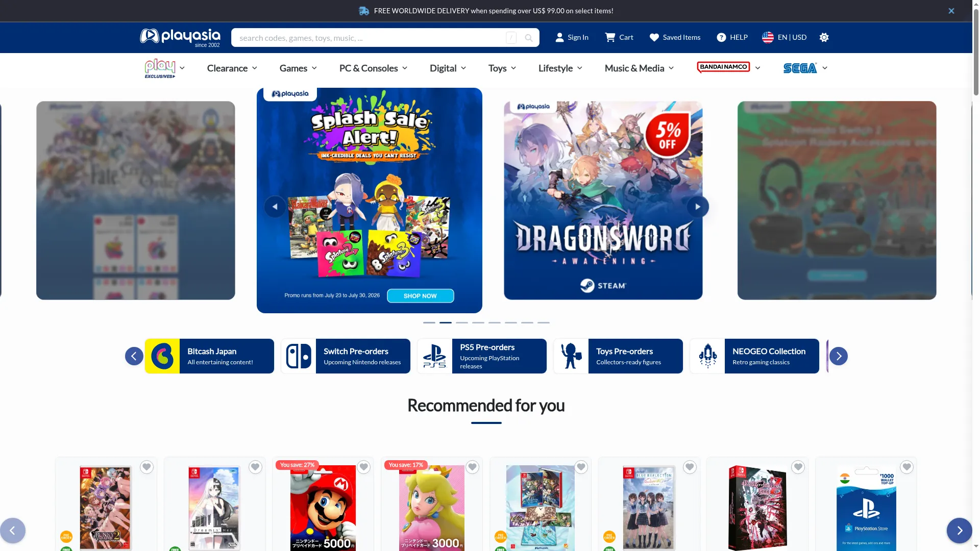Click SHOP NOW on Splash Sale banner
This screenshot has height=551, width=980.
[420, 296]
